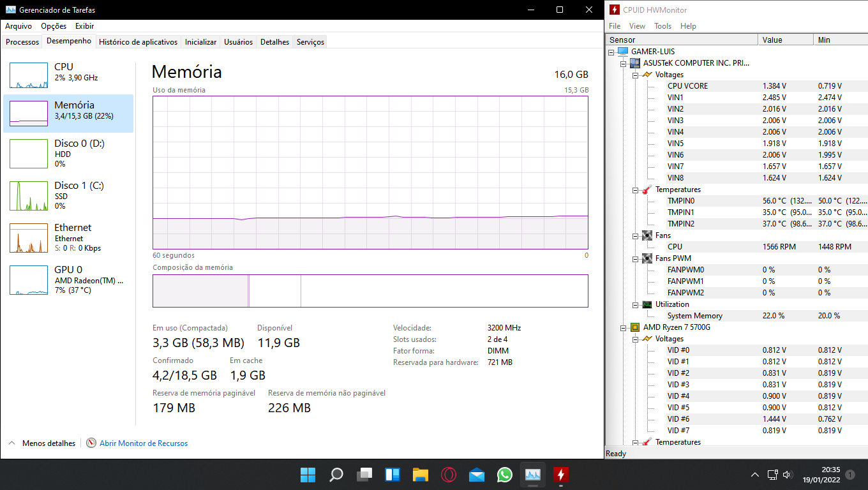Select the Ethernet activity graph thumbnail
868x490 pixels.
point(29,237)
